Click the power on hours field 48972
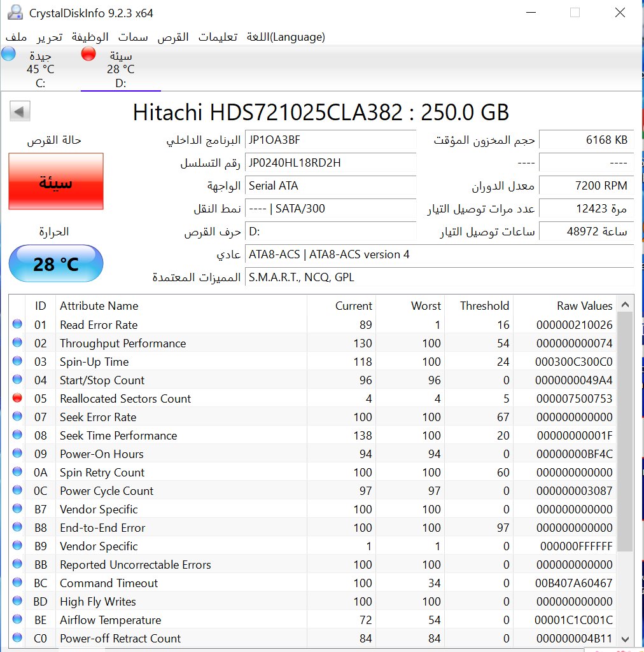Viewport: 644px width, 652px height. coord(587,231)
